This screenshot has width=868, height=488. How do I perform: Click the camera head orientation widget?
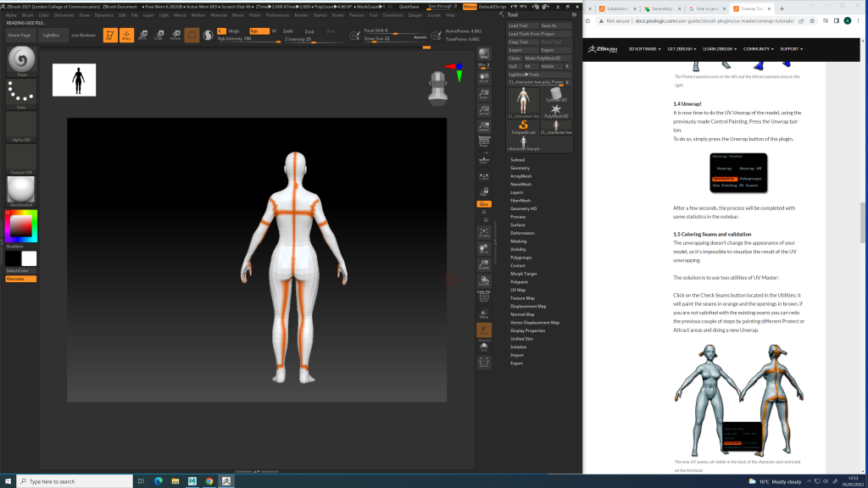click(438, 87)
